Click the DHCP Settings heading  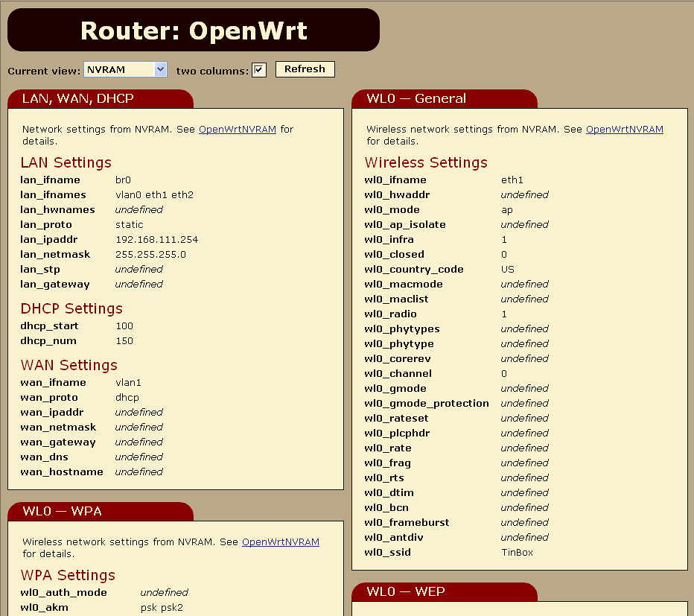[x=71, y=308]
